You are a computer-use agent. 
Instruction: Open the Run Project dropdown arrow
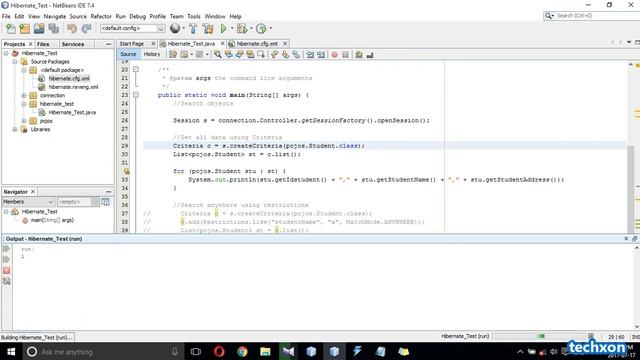coord(232,29)
